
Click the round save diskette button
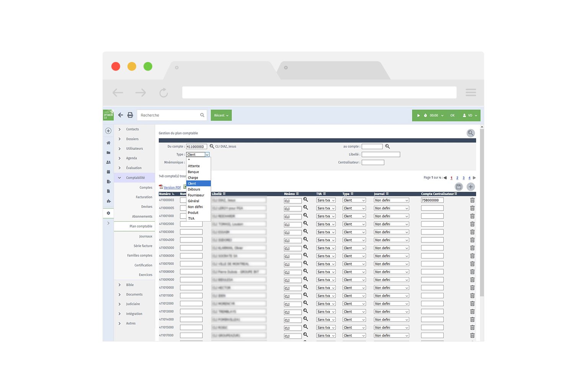tap(459, 187)
